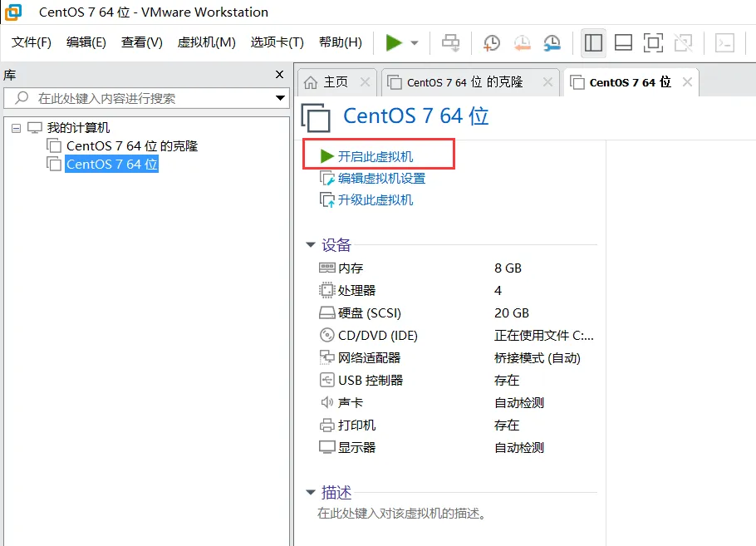Click the network adapter icon
Viewport: 756px width, 546px height.
[326, 357]
